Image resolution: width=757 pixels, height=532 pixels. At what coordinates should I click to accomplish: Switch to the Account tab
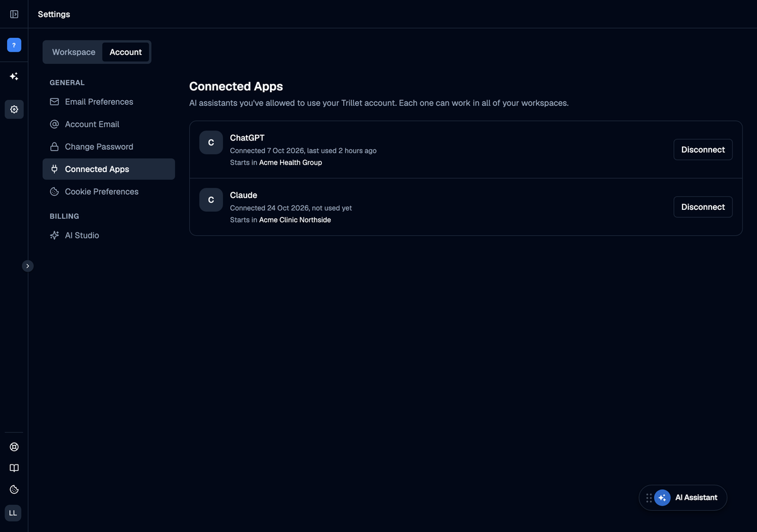click(126, 52)
